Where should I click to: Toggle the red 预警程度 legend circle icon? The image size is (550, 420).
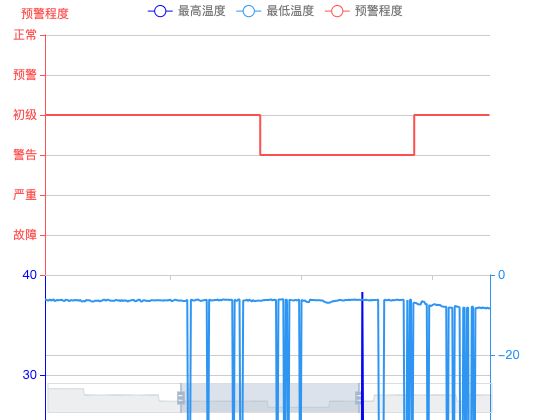(x=337, y=11)
